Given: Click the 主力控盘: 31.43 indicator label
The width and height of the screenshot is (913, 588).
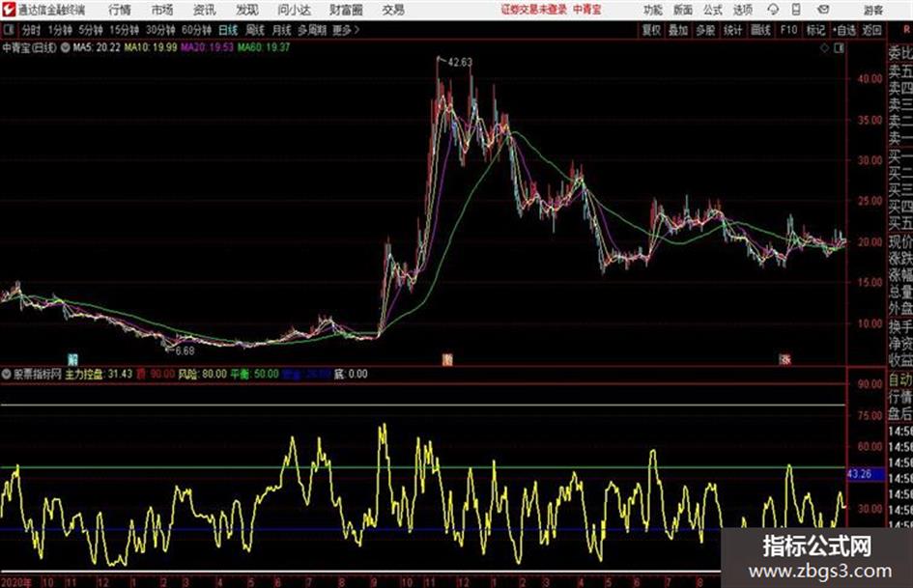Looking at the screenshot, I should (99, 374).
